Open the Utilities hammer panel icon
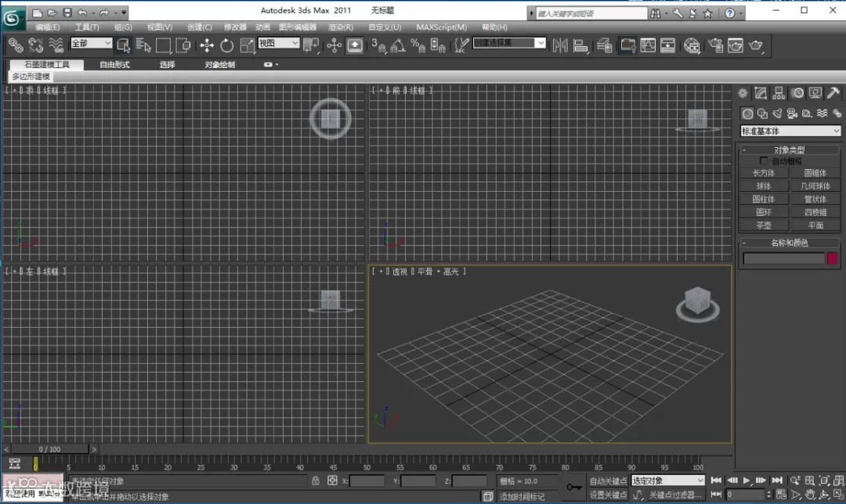The width and height of the screenshot is (846, 504). pyautogui.click(x=833, y=93)
